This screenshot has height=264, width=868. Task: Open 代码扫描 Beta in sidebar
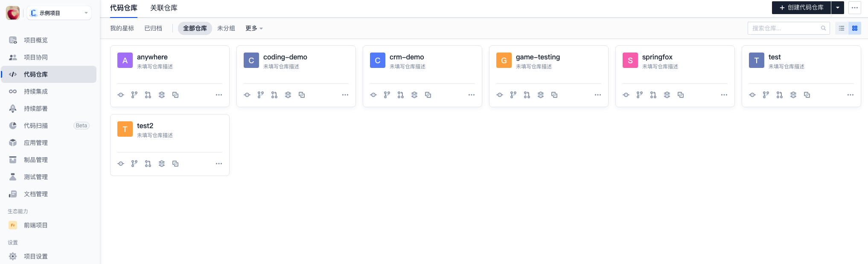click(49, 126)
